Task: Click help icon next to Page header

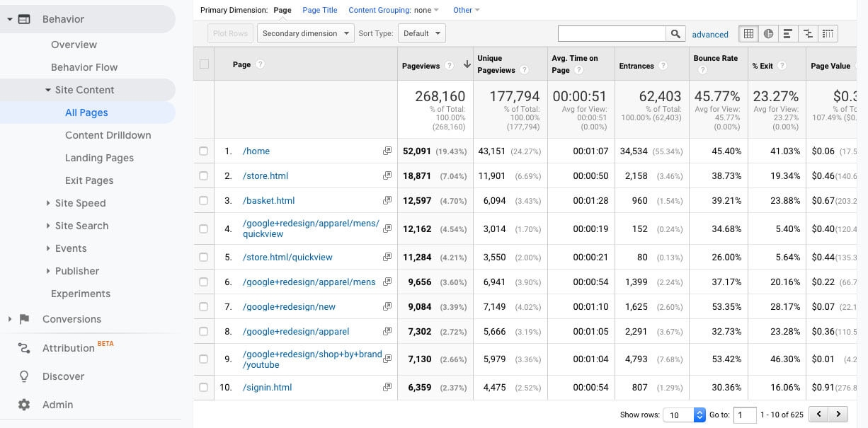Action: tap(261, 64)
